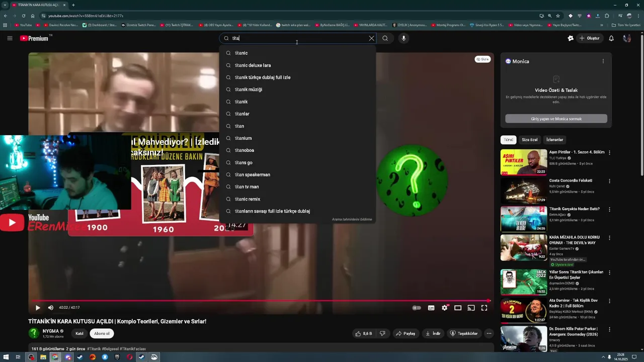Pick the 'titanik müziği' suggestion
The height and width of the screenshot is (362, 644).
click(297, 89)
